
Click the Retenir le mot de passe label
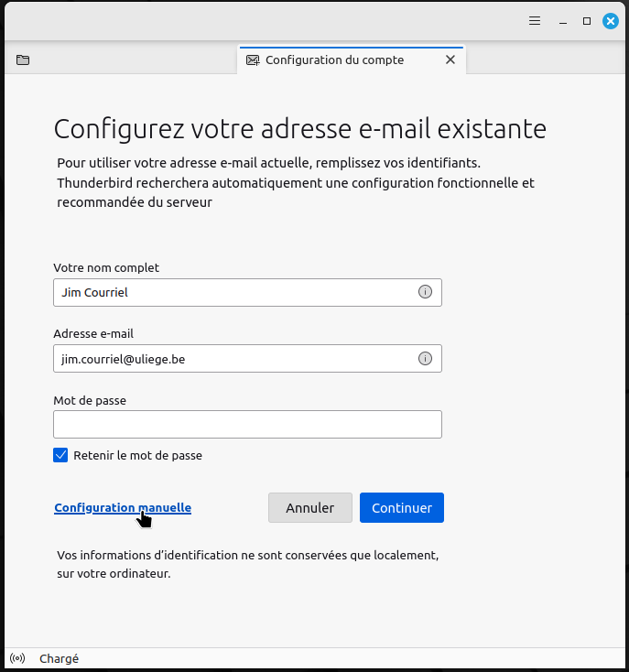(x=137, y=455)
